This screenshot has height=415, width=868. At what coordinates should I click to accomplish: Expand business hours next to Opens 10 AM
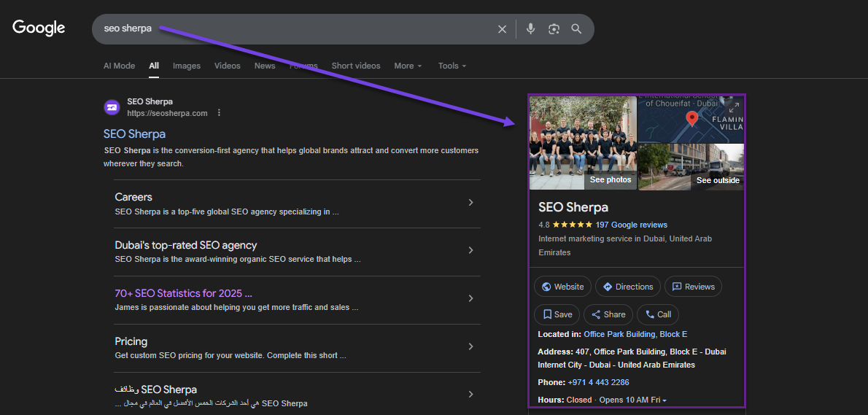click(664, 400)
